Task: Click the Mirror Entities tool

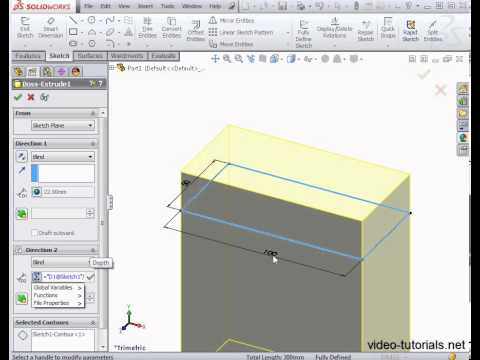Action: 232,21
